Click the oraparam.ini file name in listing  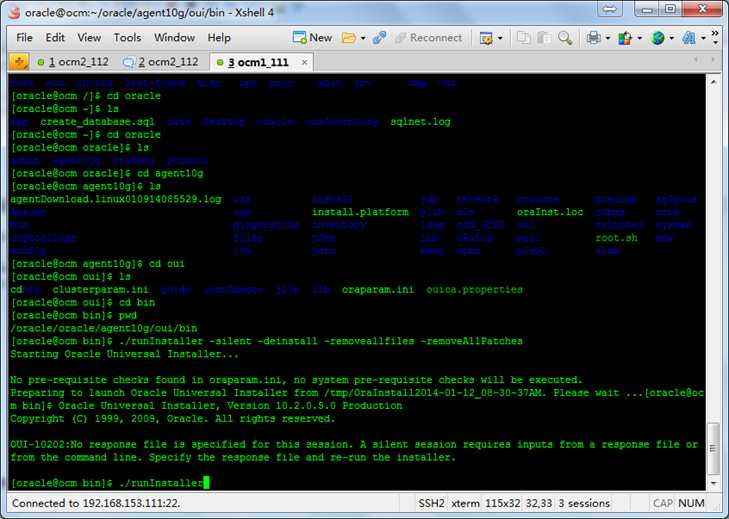[378, 290]
